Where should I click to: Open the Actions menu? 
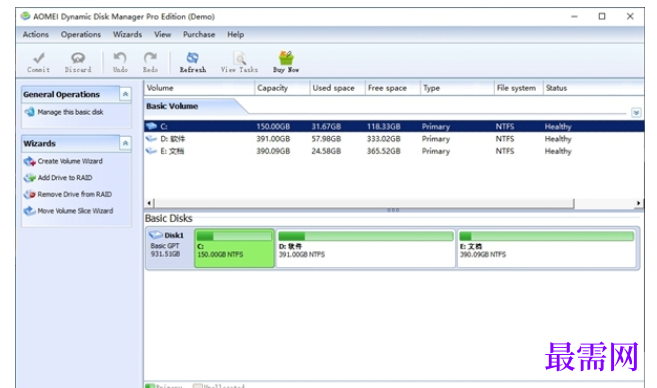pos(36,34)
